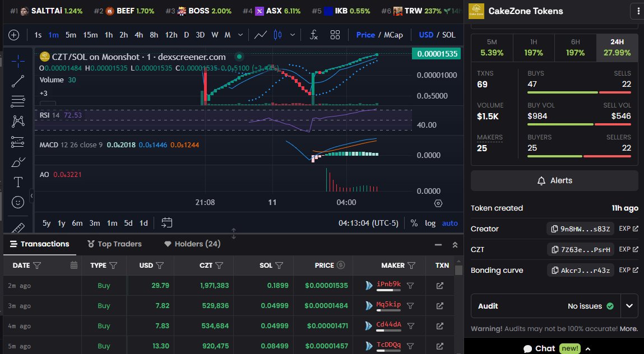
Task: Switch chart to Price mode
Action: pos(365,35)
